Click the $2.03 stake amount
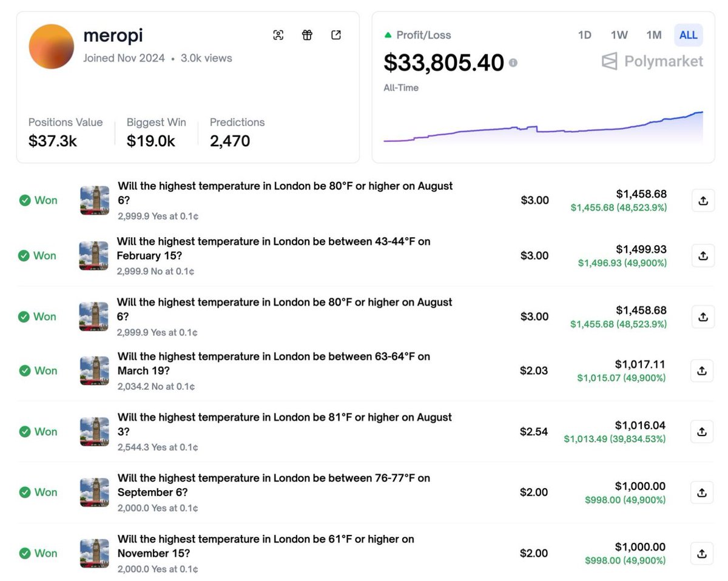728x581 pixels. (x=534, y=371)
